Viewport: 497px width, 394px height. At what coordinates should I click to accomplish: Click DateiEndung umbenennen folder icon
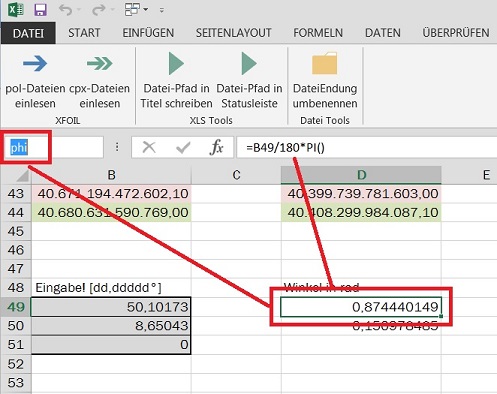click(325, 63)
